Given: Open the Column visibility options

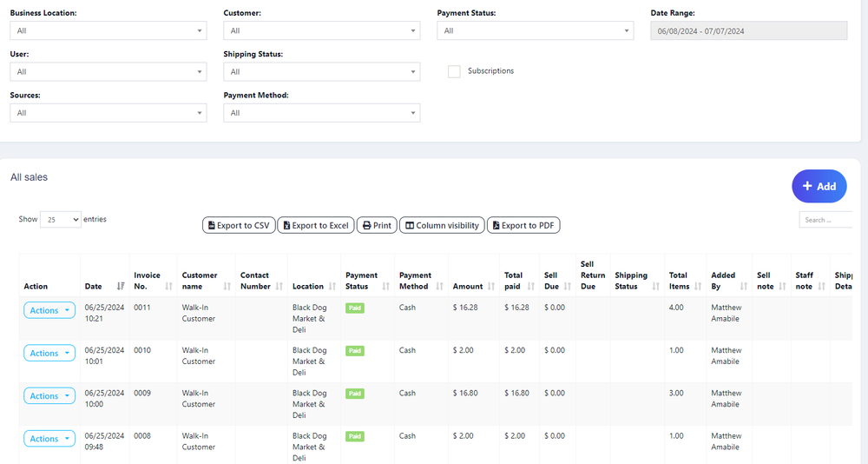Looking at the screenshot, I should 442,225.
